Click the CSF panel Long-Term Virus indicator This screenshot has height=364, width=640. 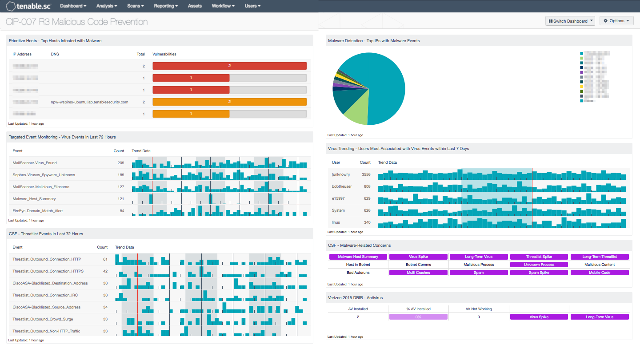point(479,257)
